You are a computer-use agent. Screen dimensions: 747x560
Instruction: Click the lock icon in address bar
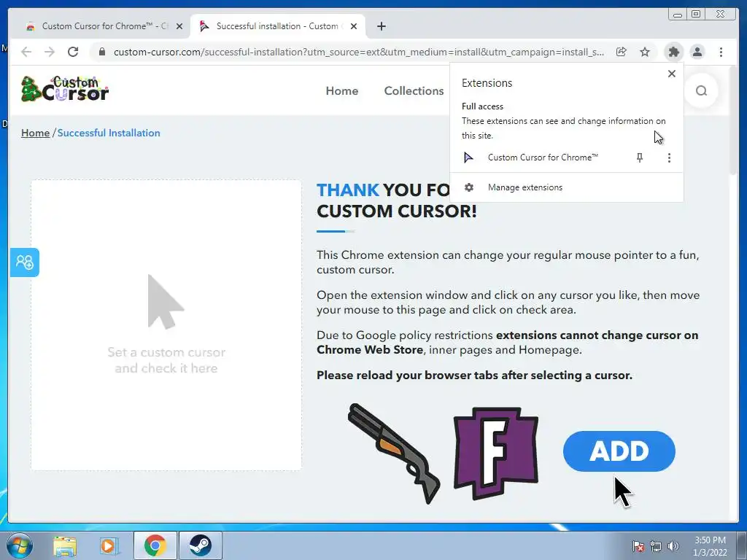coord(102,52)
